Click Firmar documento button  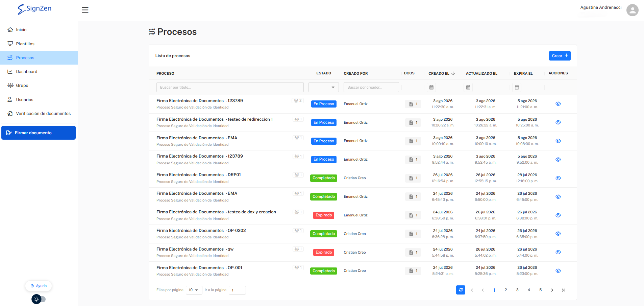click(39, 133)
